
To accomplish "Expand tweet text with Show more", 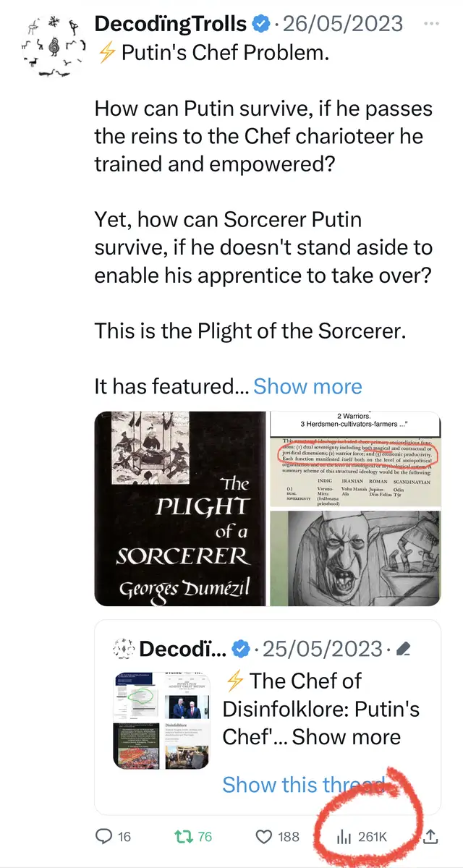I will [x=307, y=386].
